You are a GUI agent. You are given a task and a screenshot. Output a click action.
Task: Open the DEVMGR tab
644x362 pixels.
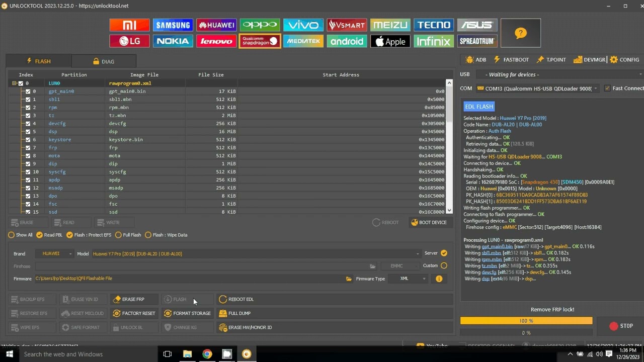coord(590,60)
